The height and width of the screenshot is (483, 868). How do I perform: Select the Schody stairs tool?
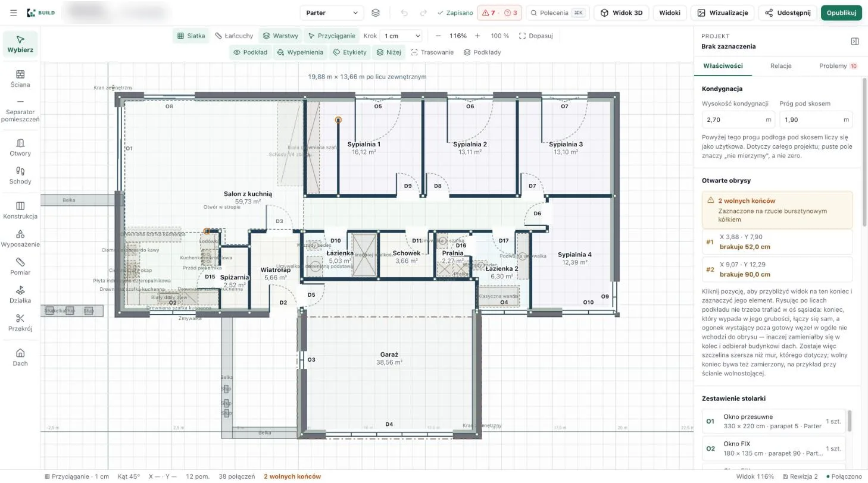(x=20, y=175)
